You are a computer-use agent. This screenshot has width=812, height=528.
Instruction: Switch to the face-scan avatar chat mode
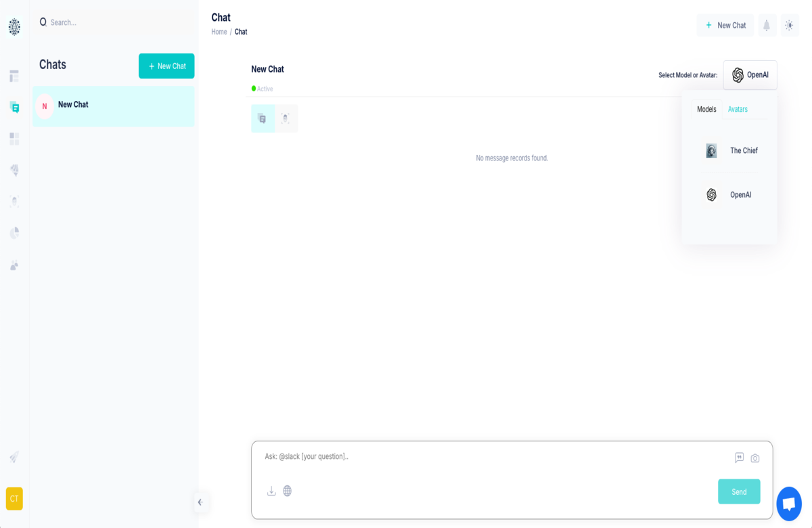286,118
